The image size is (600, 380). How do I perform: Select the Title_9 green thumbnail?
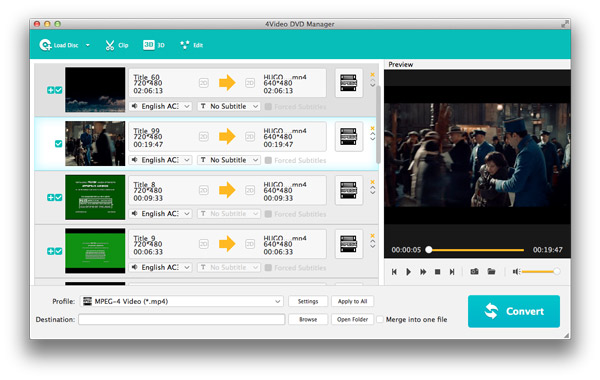[x=95, y=251]
